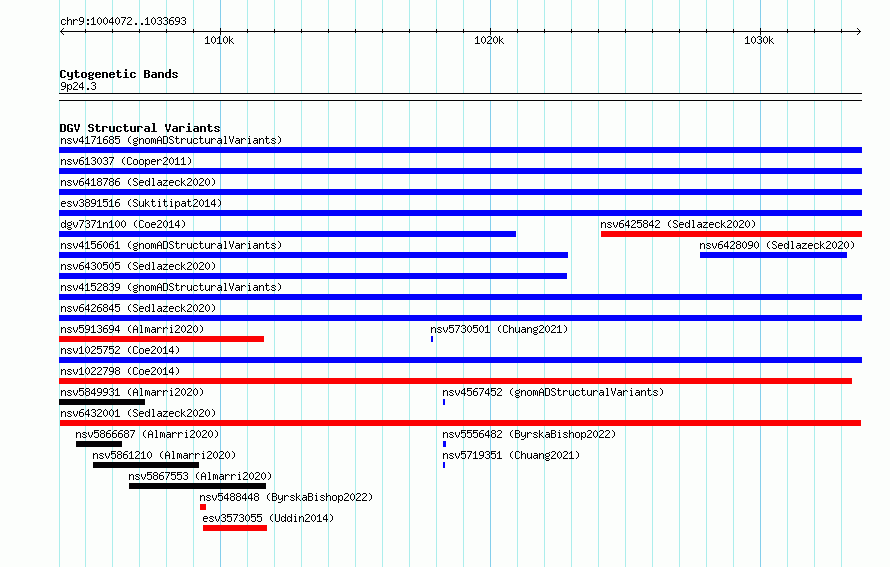
Task: Click the black nsv5867553 variant bar
Action: pyautogui.click(x=198, y=486)
